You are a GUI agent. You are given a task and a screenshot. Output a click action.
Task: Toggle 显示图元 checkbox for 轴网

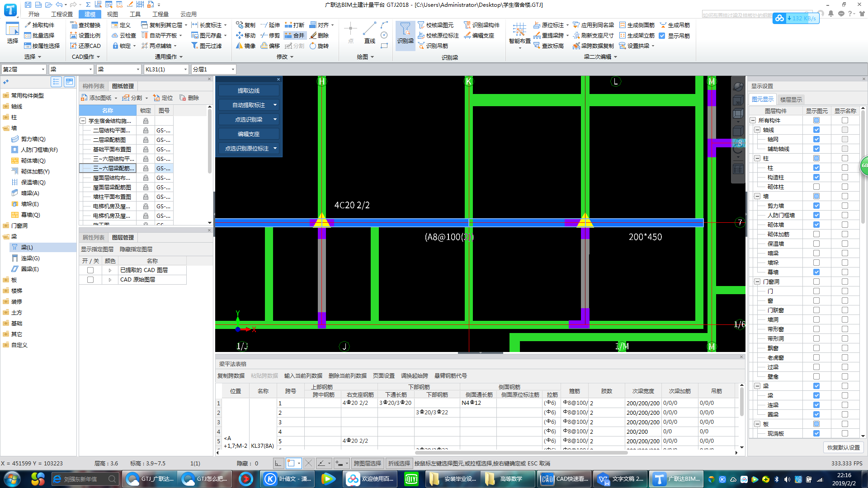(x=816, y=139)
